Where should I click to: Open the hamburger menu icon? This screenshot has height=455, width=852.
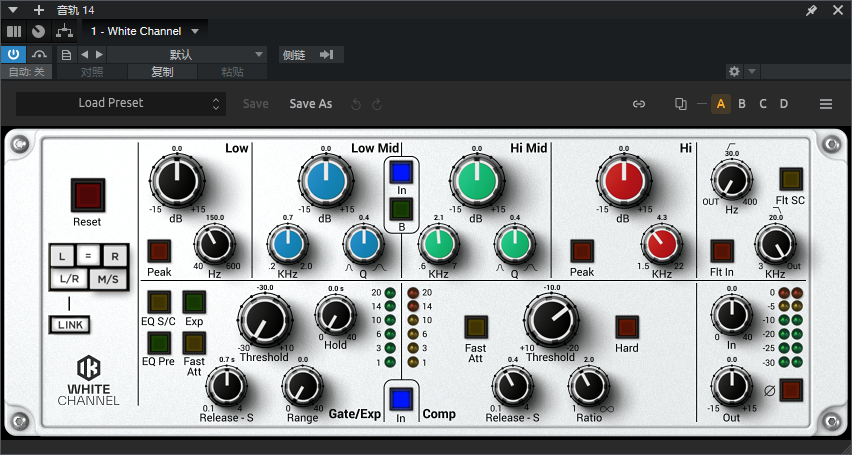[826, 104]
